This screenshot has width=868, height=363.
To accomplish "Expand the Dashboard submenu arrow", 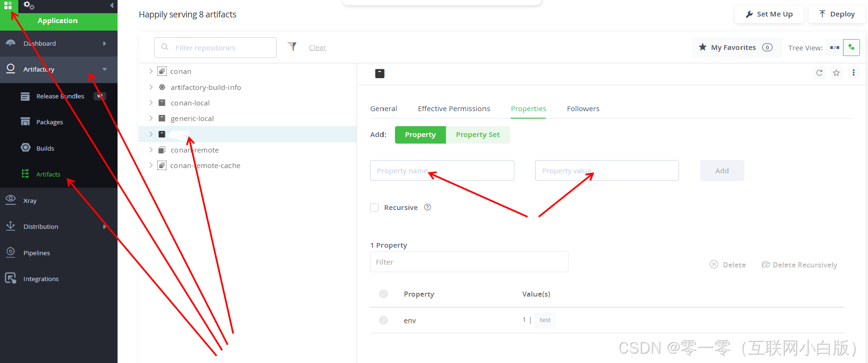I will coord(104,43).
